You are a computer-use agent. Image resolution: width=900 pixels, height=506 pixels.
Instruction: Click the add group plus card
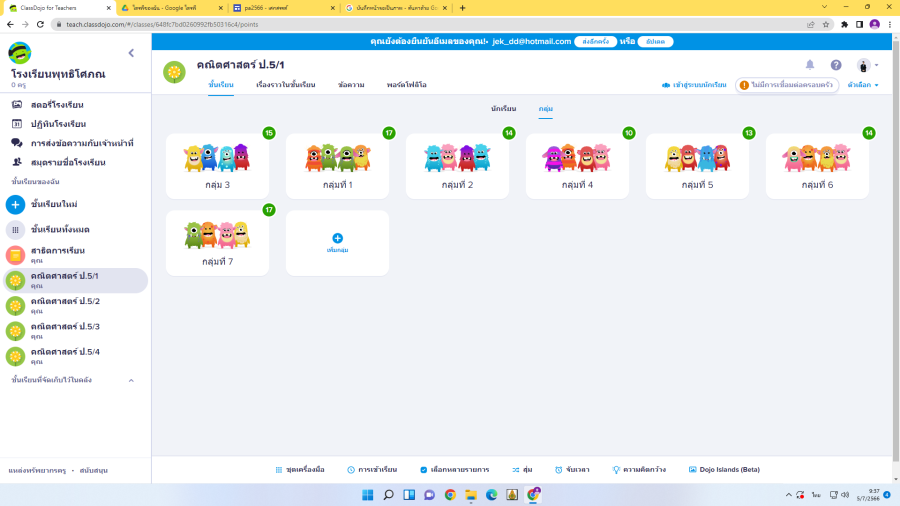tap(338, 243)
